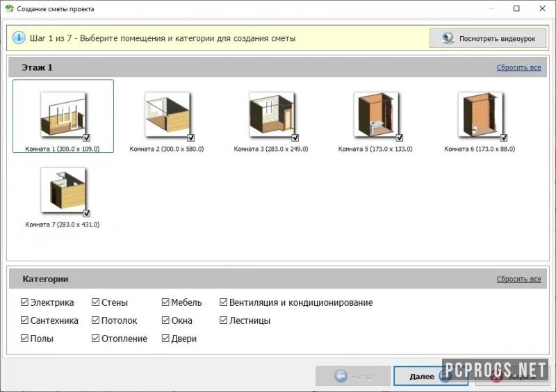Screen dimensions: 556x392
Task: Click the Назад button
Action: tap(353, 376)
